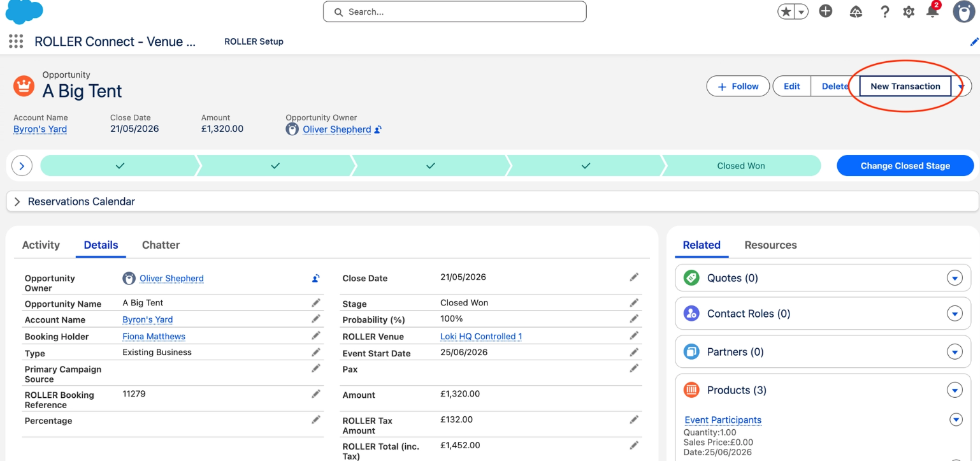Viewport: 980px width, 461px height.
Task: Click the Partners related list icon
Action: pos(691,352)
